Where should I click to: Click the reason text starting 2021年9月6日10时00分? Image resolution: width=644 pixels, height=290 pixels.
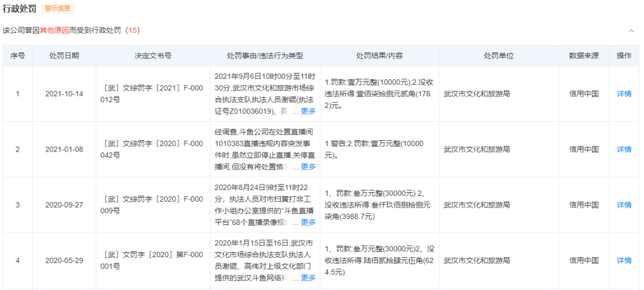tap(265, 94)
